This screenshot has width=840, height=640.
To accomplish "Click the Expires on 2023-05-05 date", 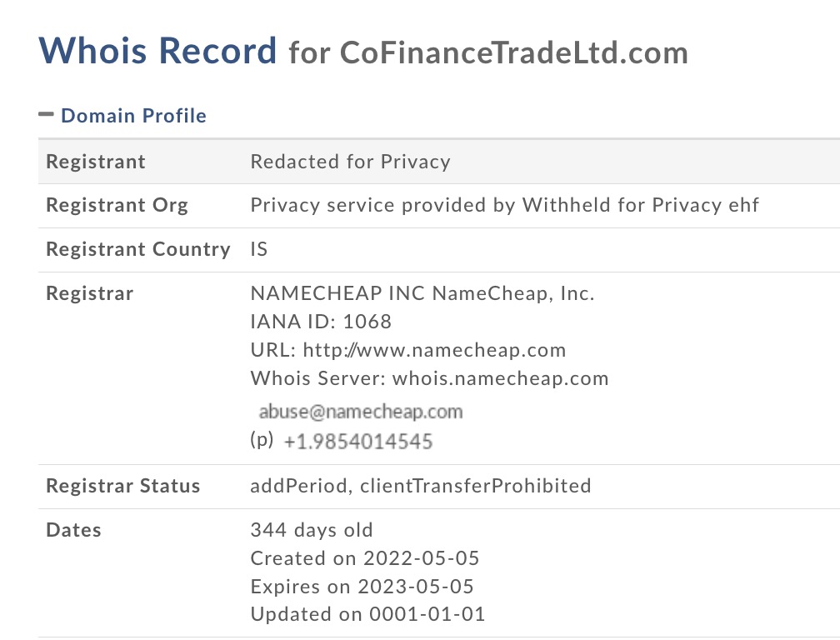I will (x=362, y=586).
